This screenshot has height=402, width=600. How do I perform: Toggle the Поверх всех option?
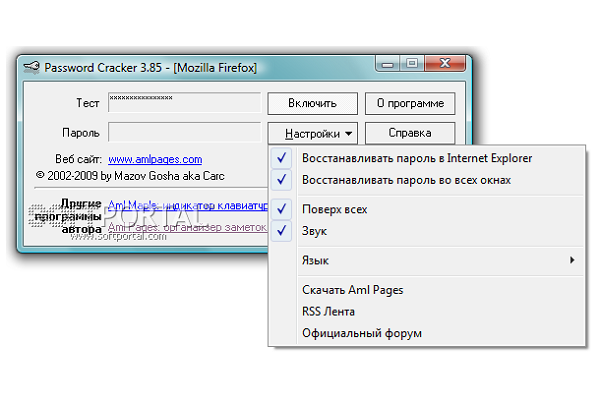click(x=427, y=209)
